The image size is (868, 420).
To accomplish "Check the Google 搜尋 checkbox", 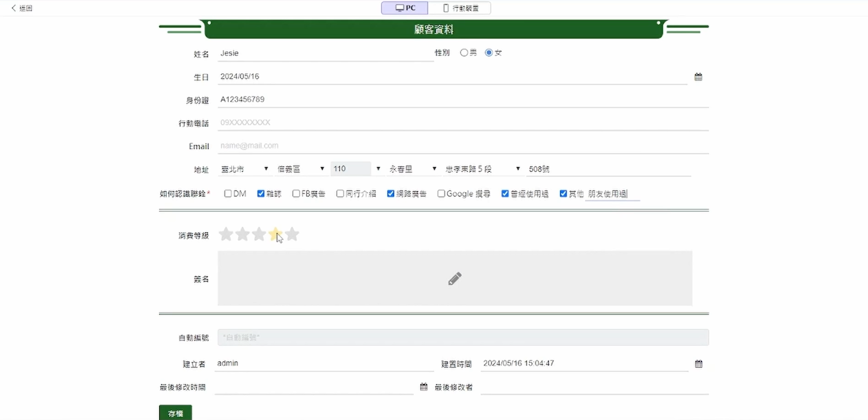I will pos(441,194).
